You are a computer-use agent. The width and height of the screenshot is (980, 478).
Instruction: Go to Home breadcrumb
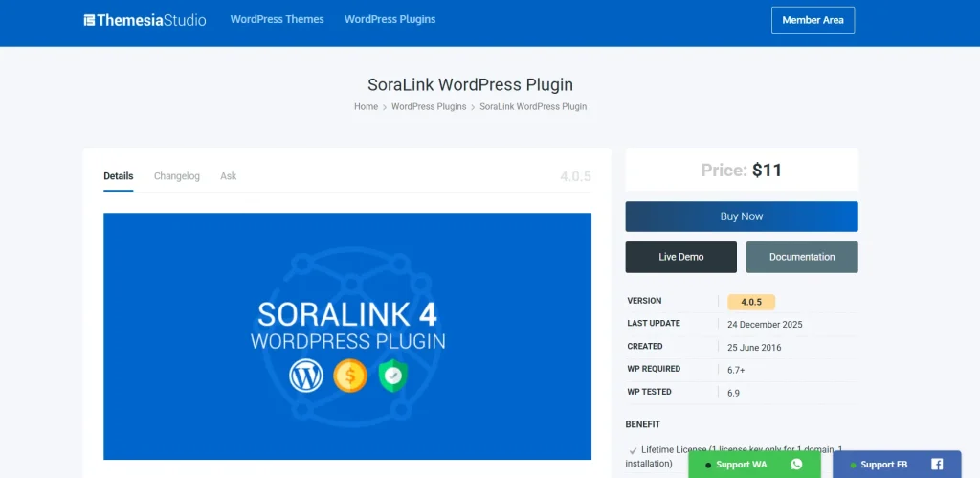pos(366,106)
